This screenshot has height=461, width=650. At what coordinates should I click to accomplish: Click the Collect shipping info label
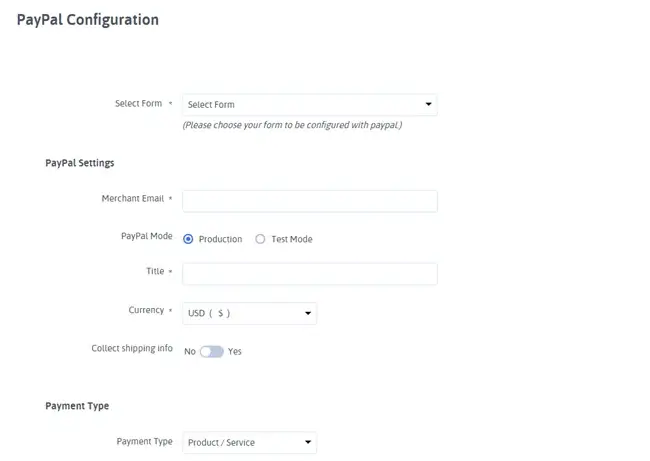pos(131,349)
